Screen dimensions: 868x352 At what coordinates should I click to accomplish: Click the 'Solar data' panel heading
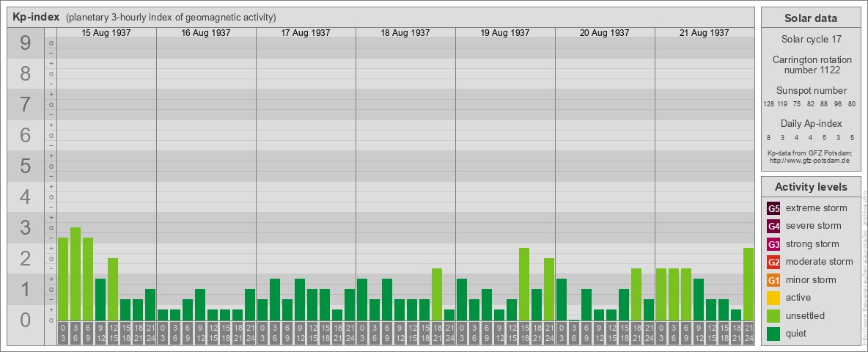[x=811, y=18]
